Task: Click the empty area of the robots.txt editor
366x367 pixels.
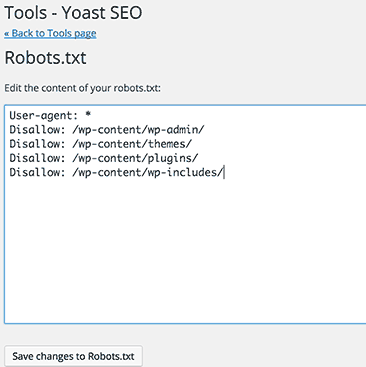Action: [185, 250]
